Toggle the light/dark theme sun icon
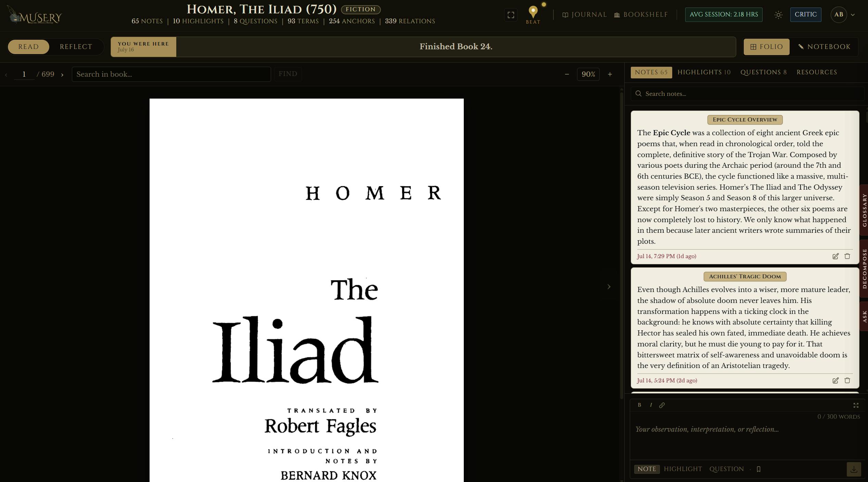This screenshot has width=868, height=482. coord(778,15)
